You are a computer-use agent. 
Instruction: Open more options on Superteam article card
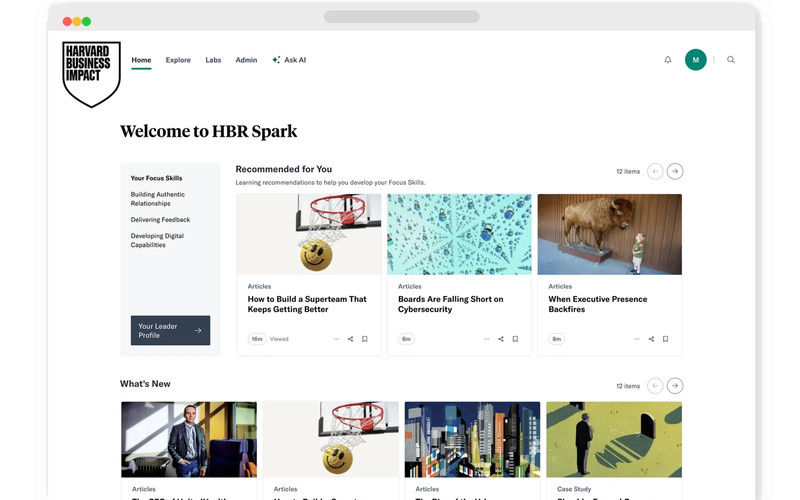336,339
